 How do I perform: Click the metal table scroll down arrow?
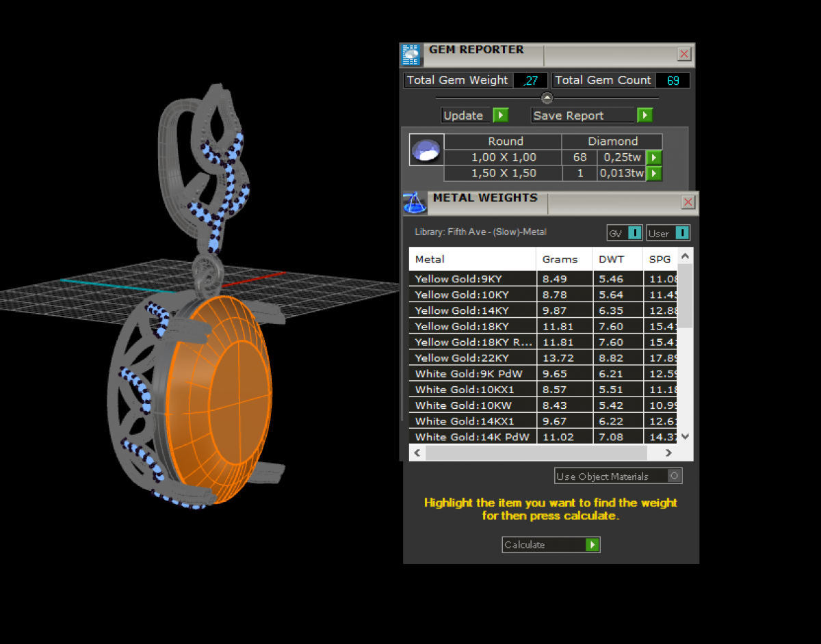coord(686,436)
